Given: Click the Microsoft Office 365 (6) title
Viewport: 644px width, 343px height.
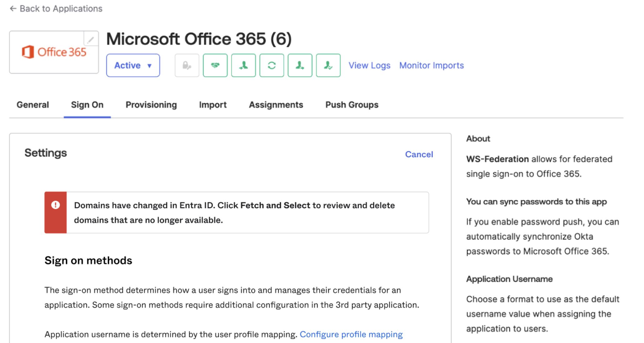Looking at the screenshot, I should pos(199,39).
